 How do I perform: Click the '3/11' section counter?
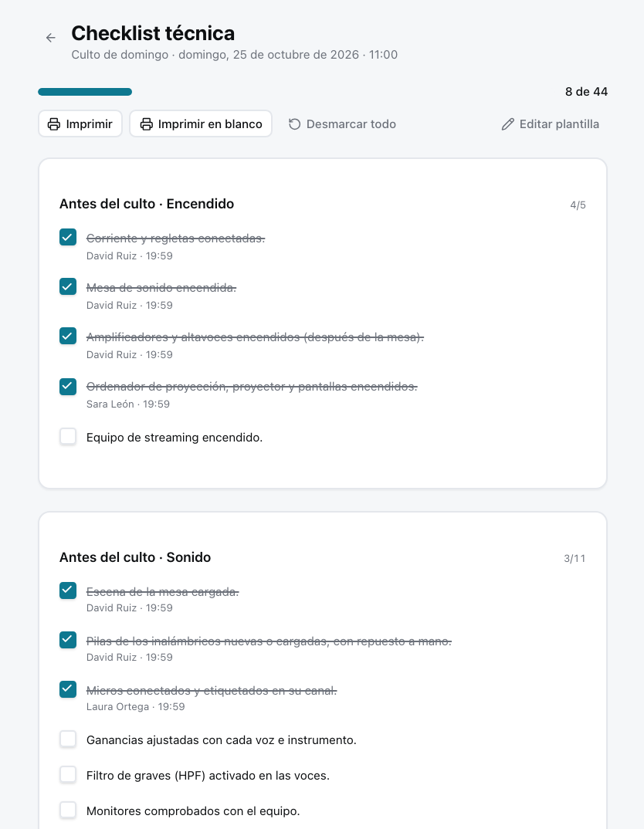click(x=575, y=558)
